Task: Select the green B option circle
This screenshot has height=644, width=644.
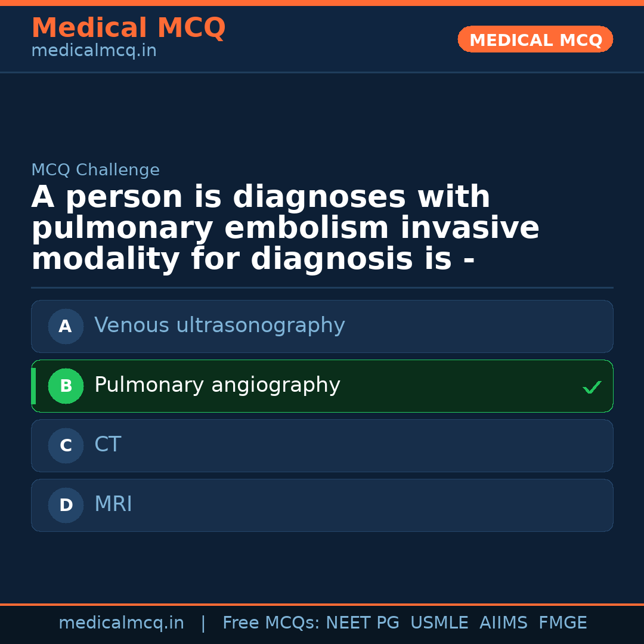Action: coord(66,386)
